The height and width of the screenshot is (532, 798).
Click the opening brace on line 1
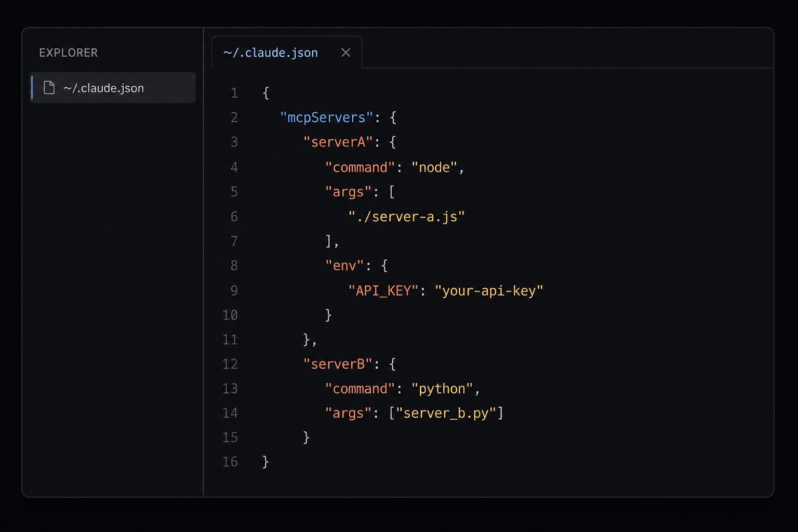(266, 93)
